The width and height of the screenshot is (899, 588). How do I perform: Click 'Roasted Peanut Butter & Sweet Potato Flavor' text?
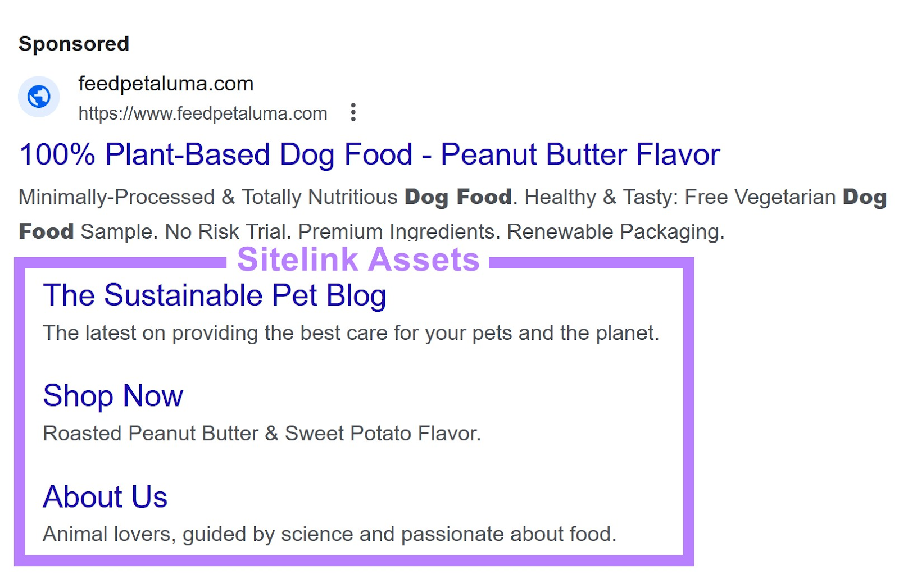click(262, 433)
